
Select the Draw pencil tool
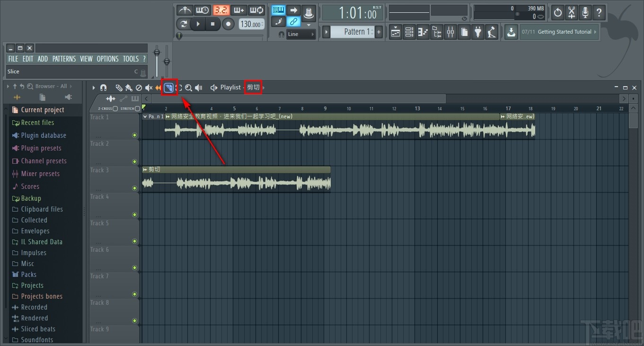tap(119, 88)
